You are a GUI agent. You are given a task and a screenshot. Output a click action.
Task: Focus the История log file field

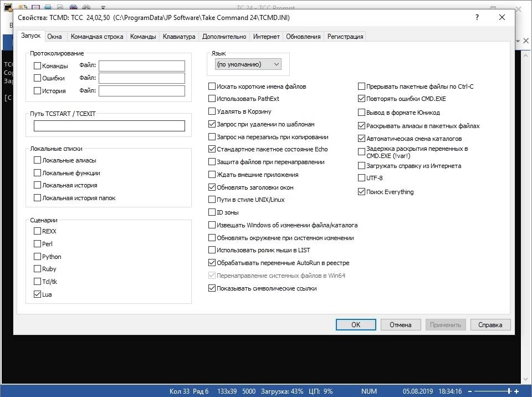pos(142,91)
